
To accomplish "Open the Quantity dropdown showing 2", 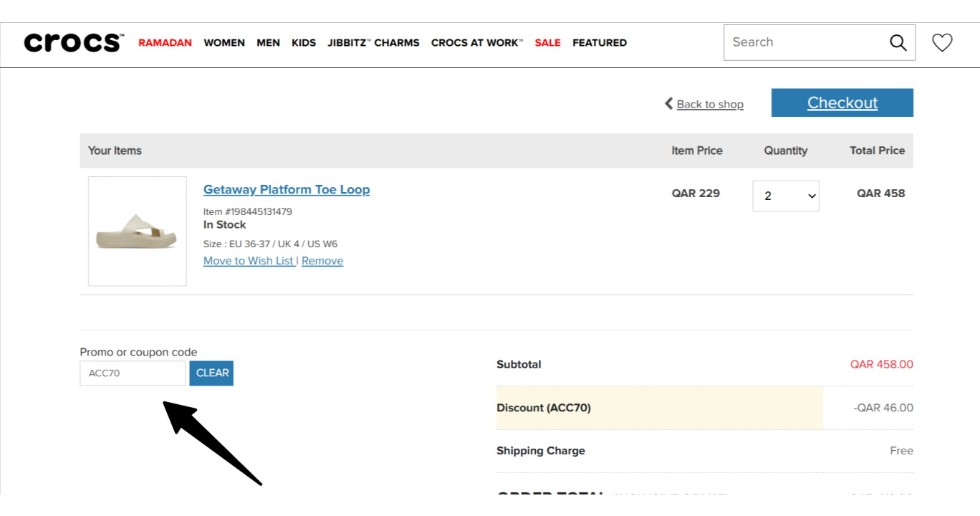I will coord(786,196).
